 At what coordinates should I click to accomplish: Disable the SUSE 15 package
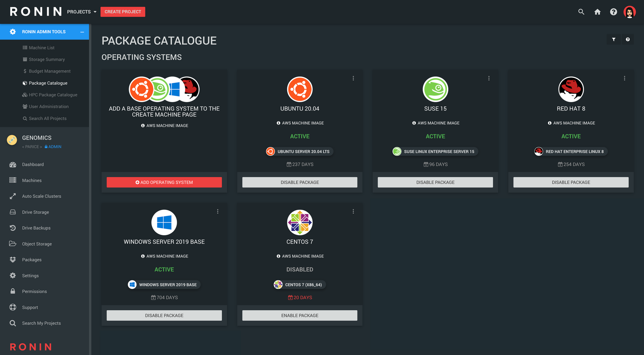click(435, 182)
